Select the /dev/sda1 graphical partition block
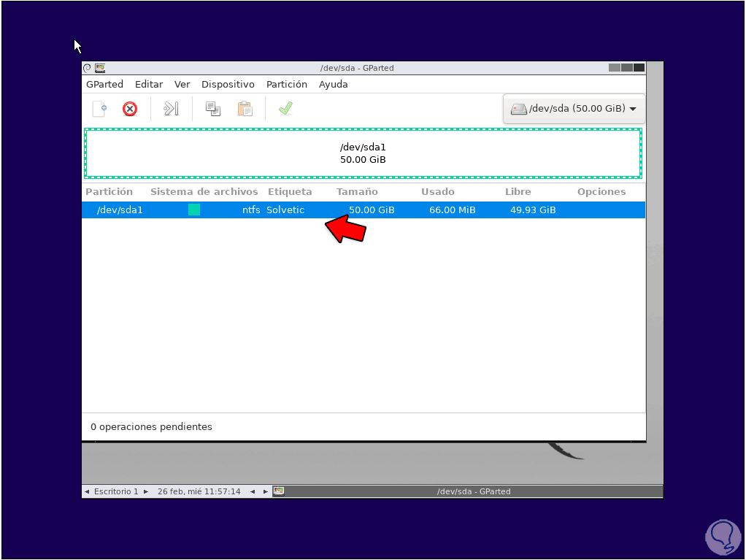746x560 pixels. [x=363, y=153]
